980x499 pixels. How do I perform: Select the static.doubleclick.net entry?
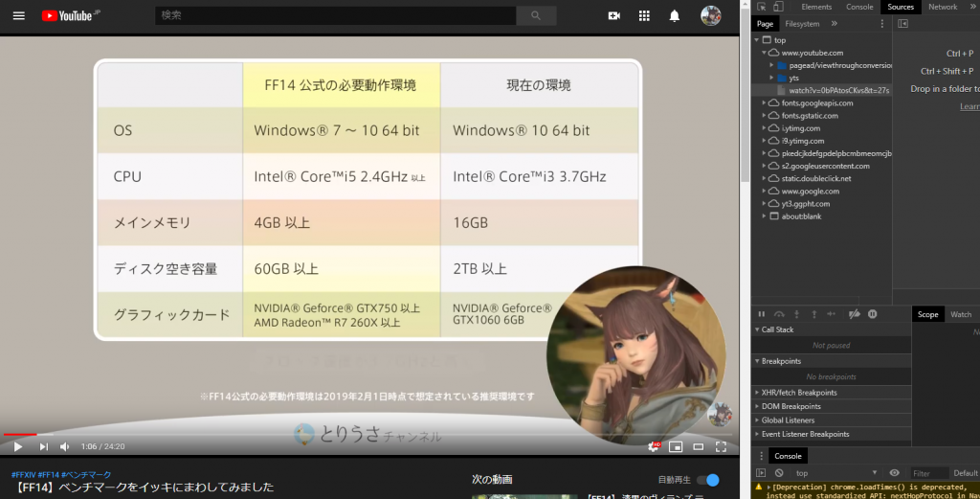(815, 178)
